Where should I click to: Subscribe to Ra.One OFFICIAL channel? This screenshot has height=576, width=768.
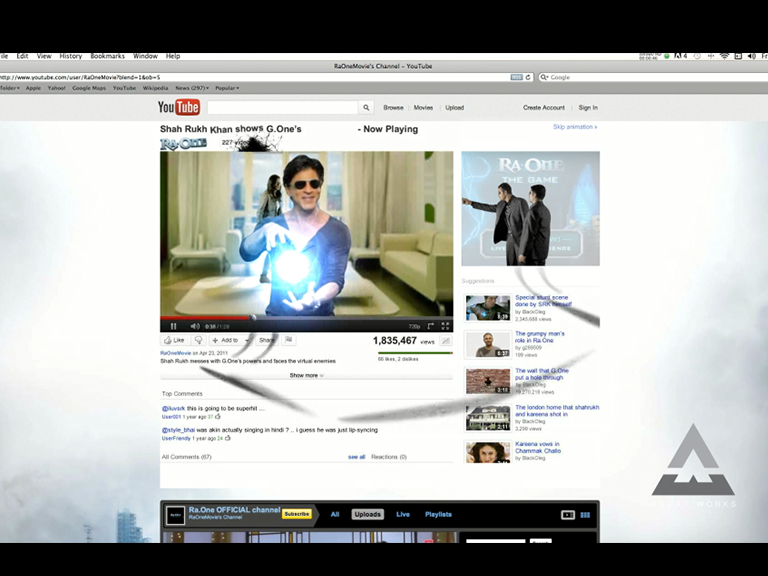point(297,514)
